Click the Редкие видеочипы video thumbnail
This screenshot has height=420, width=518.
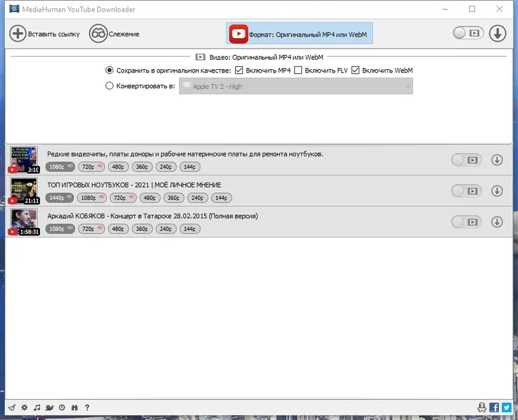(23, 160)
